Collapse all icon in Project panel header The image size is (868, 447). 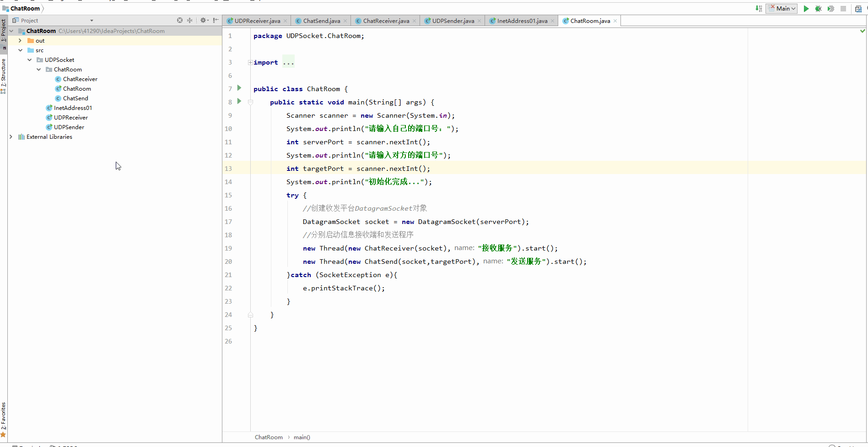click(x=190, y=20)
